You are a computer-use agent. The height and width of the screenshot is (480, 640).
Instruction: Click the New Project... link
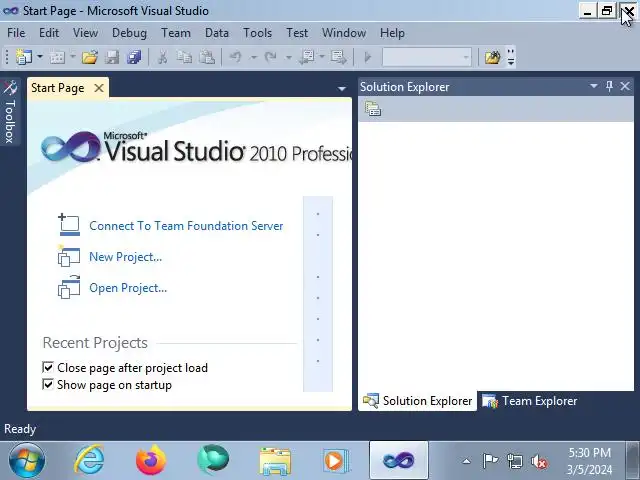click(x=126, y=257)
